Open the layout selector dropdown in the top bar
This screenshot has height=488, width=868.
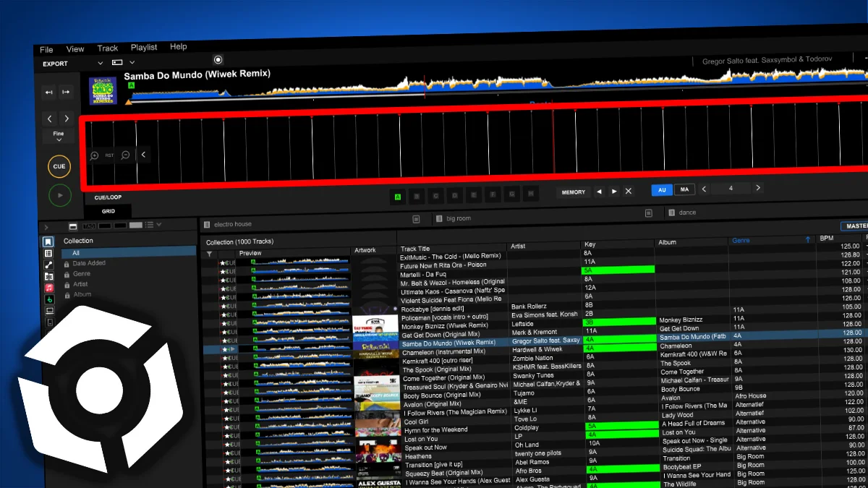point(132,63)
